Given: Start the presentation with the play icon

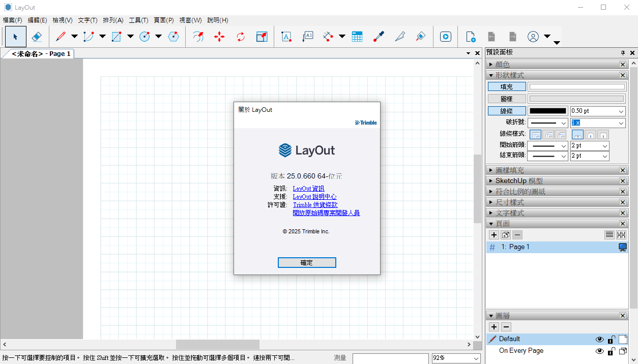Looking at the screenshot, I should pos(446,37).
